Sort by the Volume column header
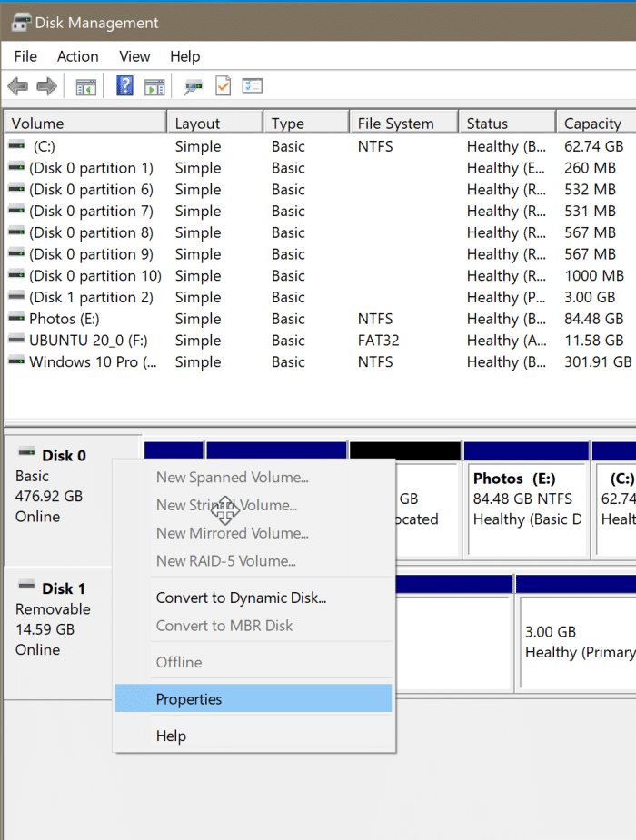Viewport: 636px width, 840px height. click(85, 123)
